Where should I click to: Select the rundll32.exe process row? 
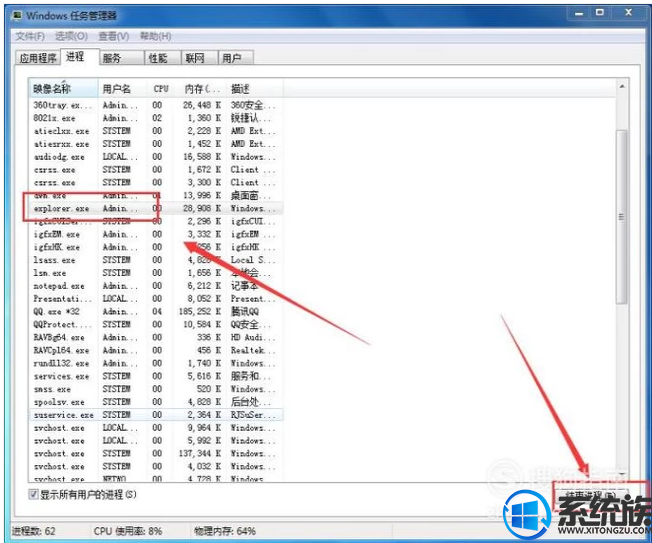coord(156,363)
